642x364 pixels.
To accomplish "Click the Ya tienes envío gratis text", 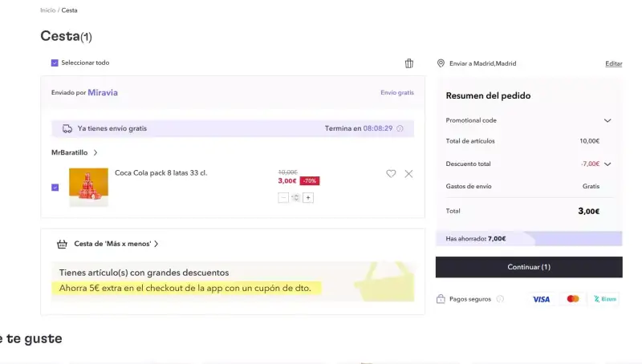I will pos(112,128).
